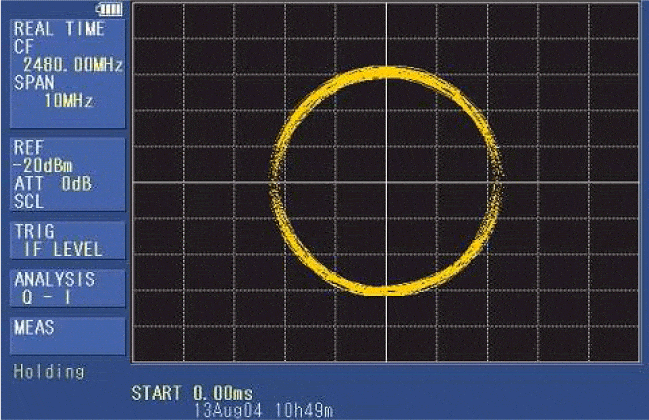Viewport: 649px width, 420px height.
Task: Click the REF -20dBm reference level
Action: coord(43,157)
